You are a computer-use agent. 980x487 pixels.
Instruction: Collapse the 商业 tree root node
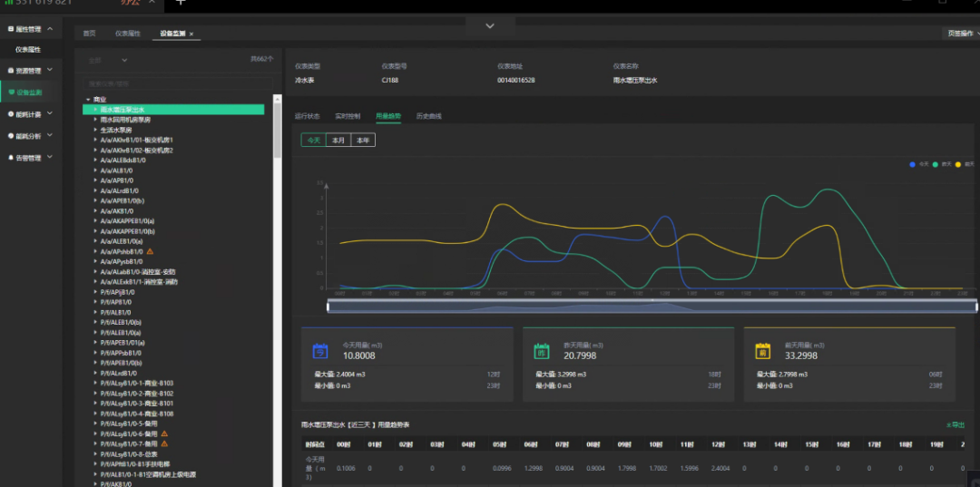(x=88, y=99)
